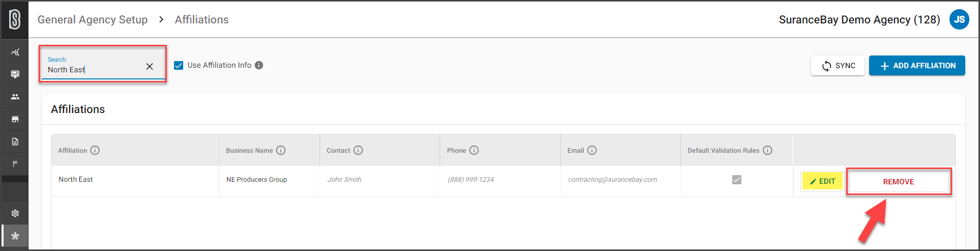This screenshot has width=980, height=251.
Task: Click the SuranceBay logo icon
Action: [15, 20]
